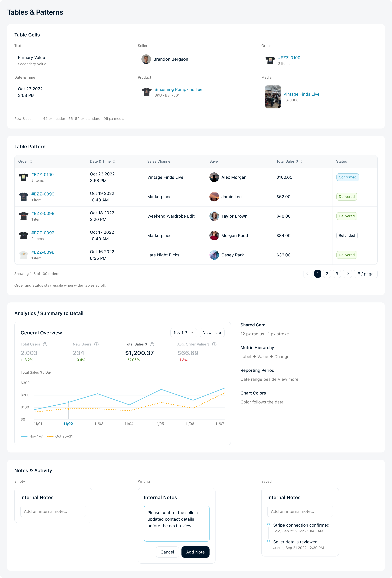Click Cancel in the Writing notes card
The height and width of the screenshot is (578, 392).
(x=167, y=552)
